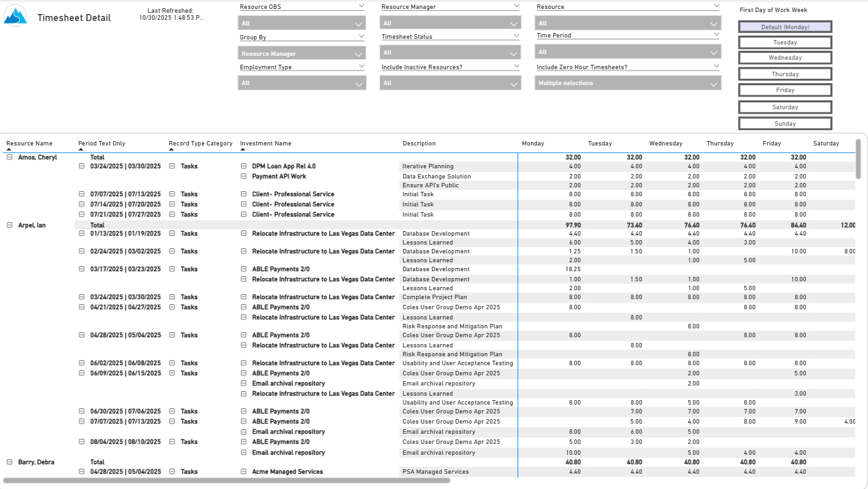This screenshot has height=489, width=868.
Task: Click the vertical scrollbar on the right
Action: [858, 159]
